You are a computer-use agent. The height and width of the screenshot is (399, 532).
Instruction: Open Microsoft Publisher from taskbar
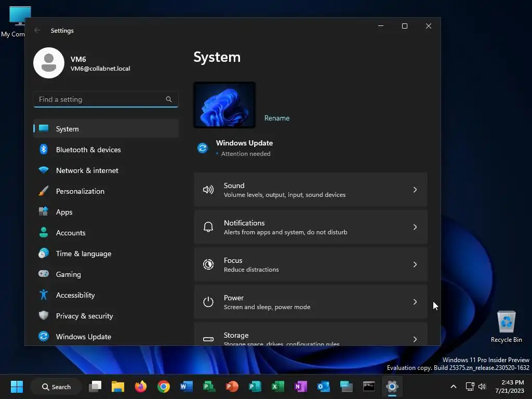coord(255,387)
